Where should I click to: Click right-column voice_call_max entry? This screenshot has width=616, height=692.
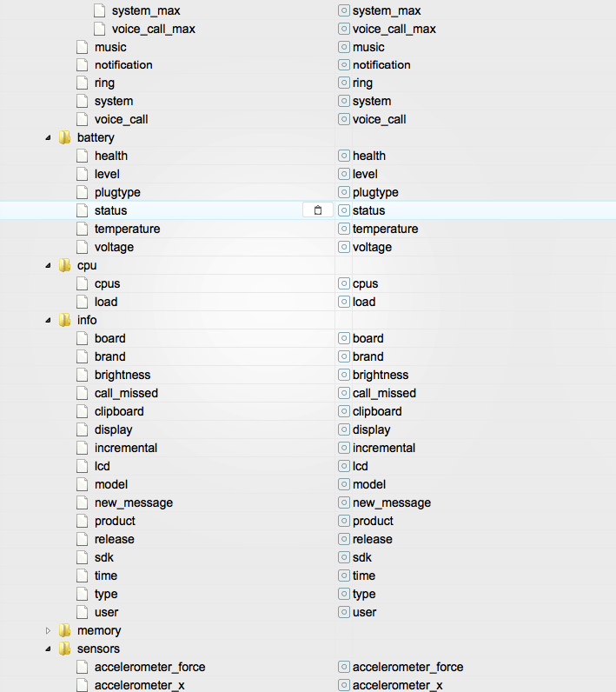pos(394,30)
